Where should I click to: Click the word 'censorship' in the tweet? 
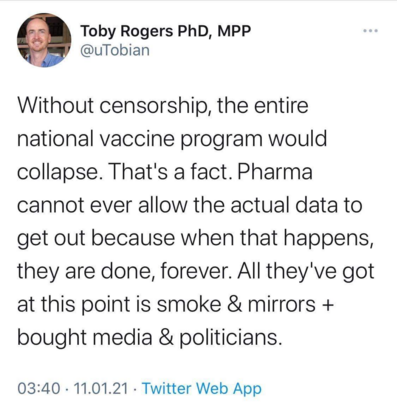[x=156, y=107]
